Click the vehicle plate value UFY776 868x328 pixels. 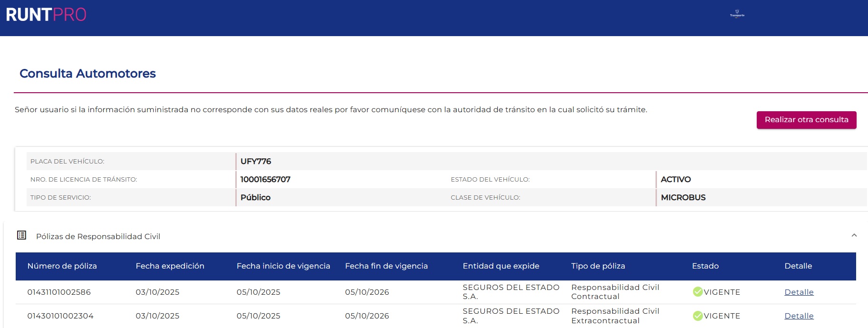point(256,161)
